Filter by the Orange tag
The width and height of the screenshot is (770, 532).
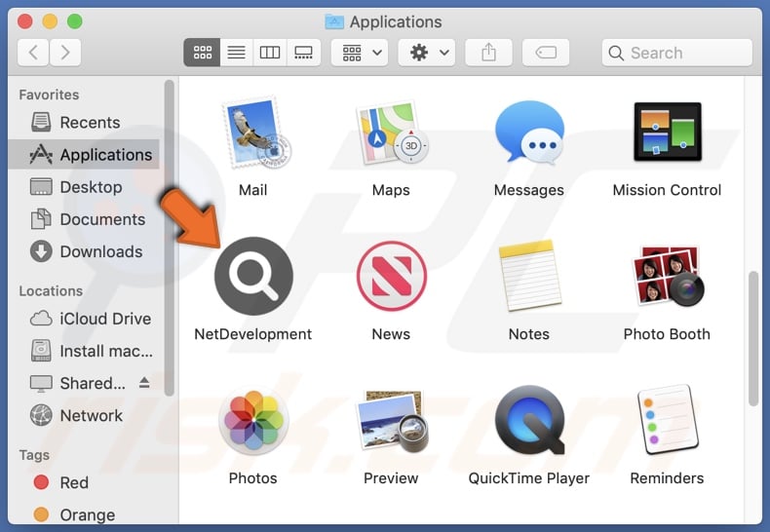84,514
